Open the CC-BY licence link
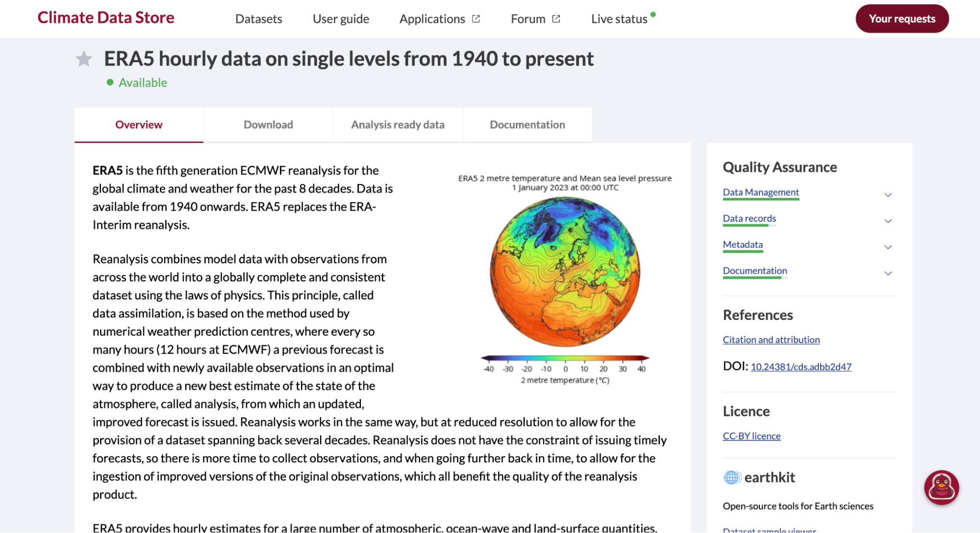Screen dimensions: 980x533 tap(752, 436)
